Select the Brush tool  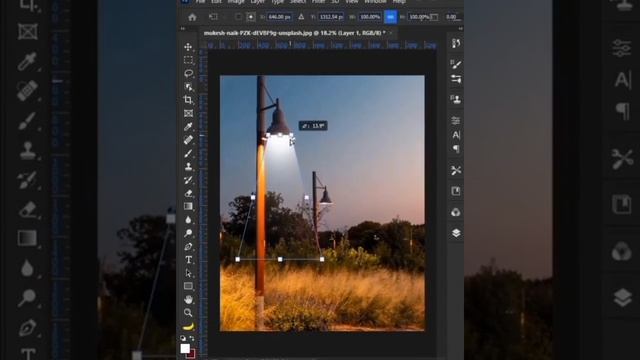pyautogui.click(x=188, y=153)
